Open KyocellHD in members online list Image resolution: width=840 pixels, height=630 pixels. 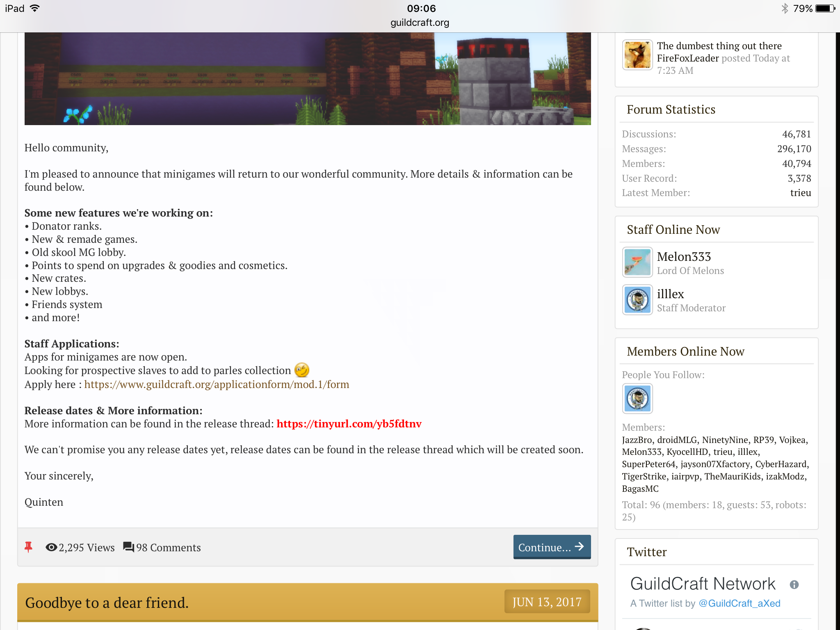687,452
